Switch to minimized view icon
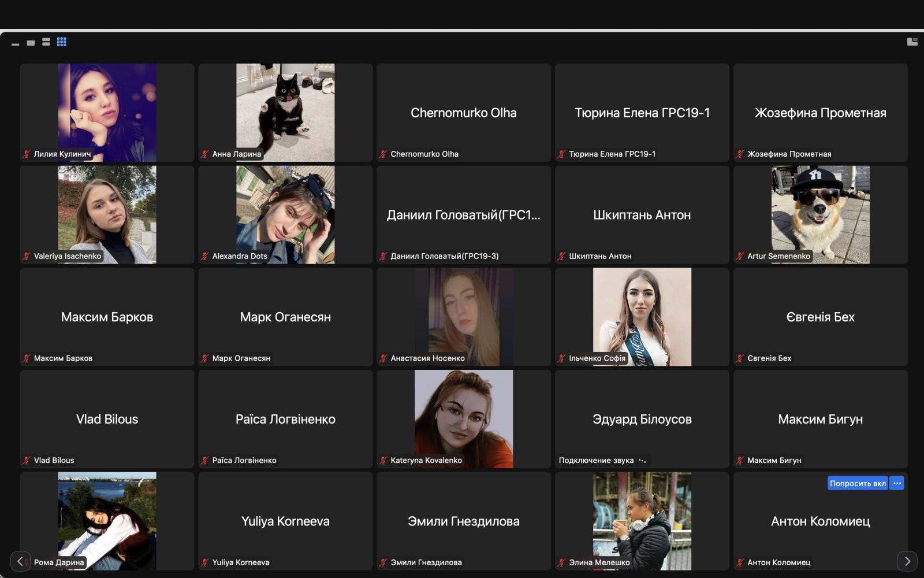Viewport: 924px width, 578px height. [x=16, y=44]
